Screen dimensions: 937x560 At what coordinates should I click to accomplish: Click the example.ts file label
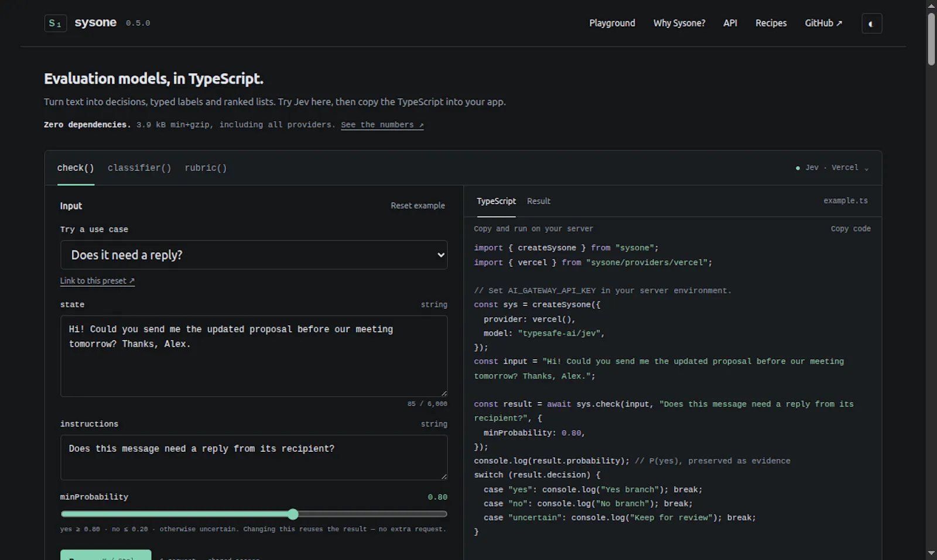click(x=846, y=201)
